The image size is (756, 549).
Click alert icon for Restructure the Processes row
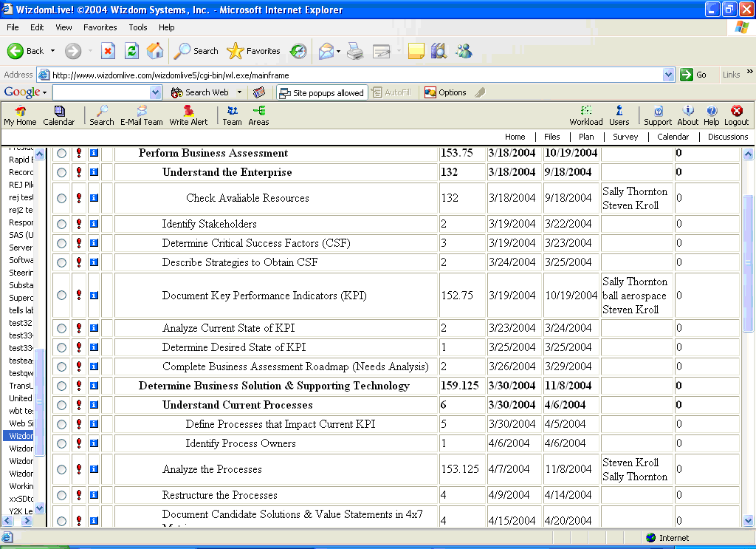pyautogui.click(x=78, y=495)
